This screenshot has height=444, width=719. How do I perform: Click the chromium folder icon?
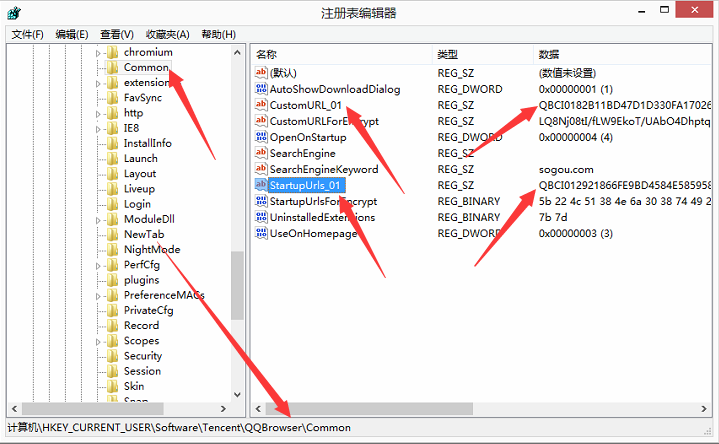pos(112,52)
